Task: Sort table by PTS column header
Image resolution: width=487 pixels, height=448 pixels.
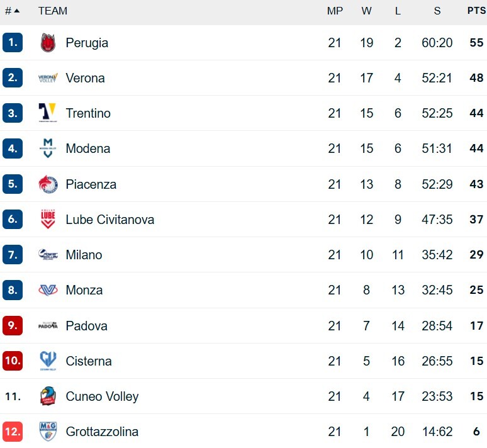Action: tap(476, 11)
